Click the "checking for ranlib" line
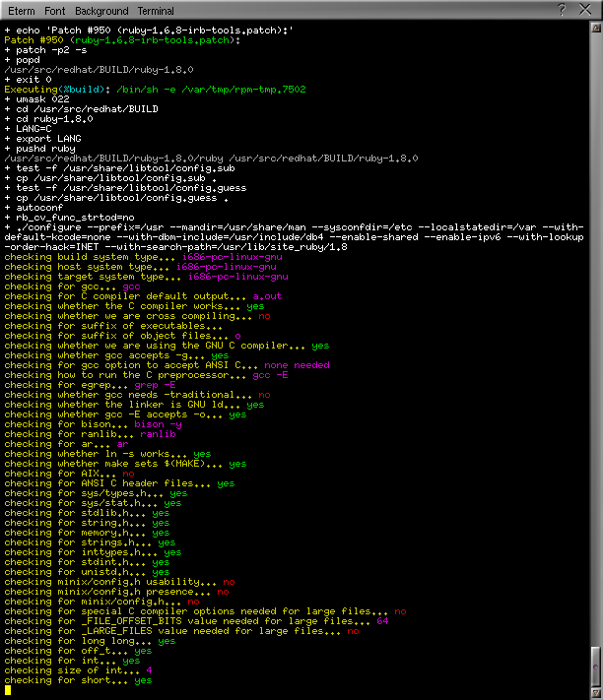Screen dimensions: 603x700 (91, 434)
